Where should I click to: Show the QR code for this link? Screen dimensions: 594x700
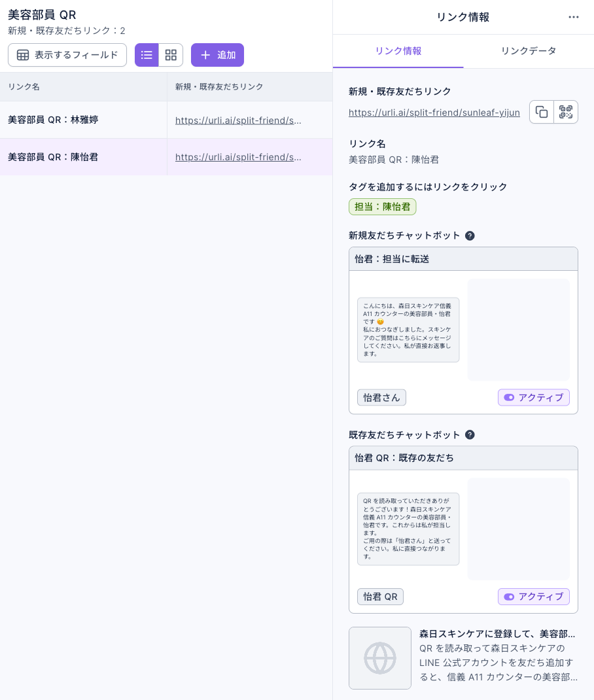pyautogui.click(x=565, y=112)
